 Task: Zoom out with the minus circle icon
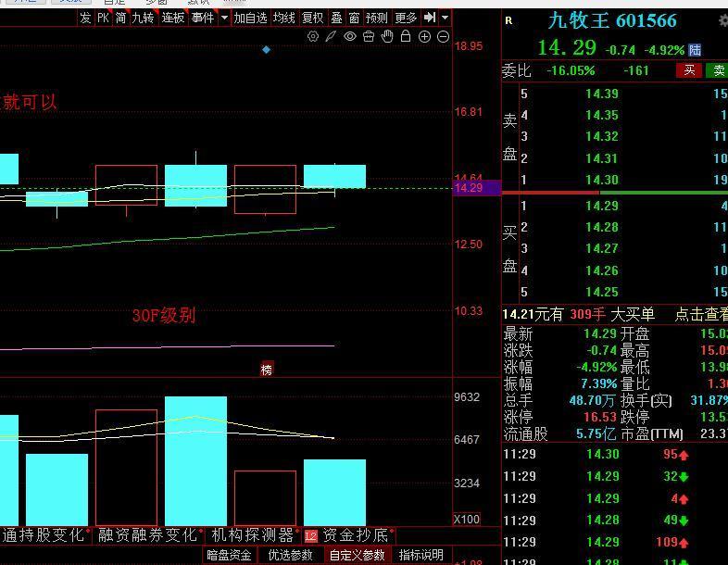[x=444, y=37]
